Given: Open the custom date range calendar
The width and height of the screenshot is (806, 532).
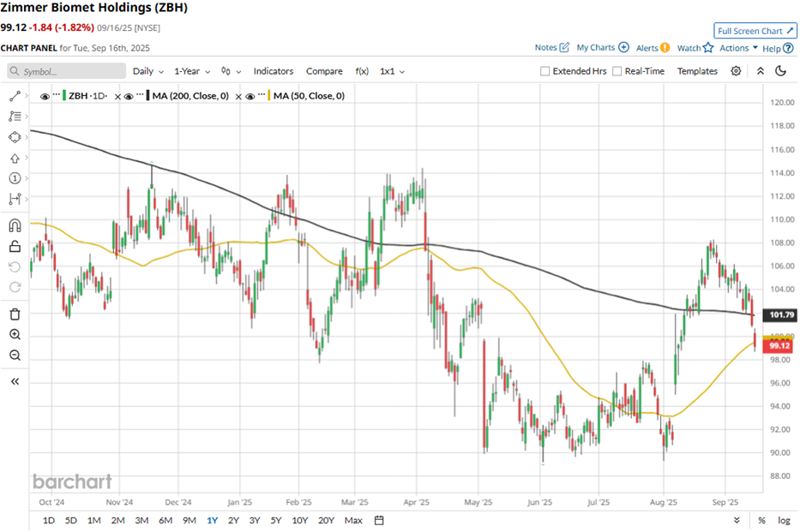Looking at the screenshot, I should (379, 520).
